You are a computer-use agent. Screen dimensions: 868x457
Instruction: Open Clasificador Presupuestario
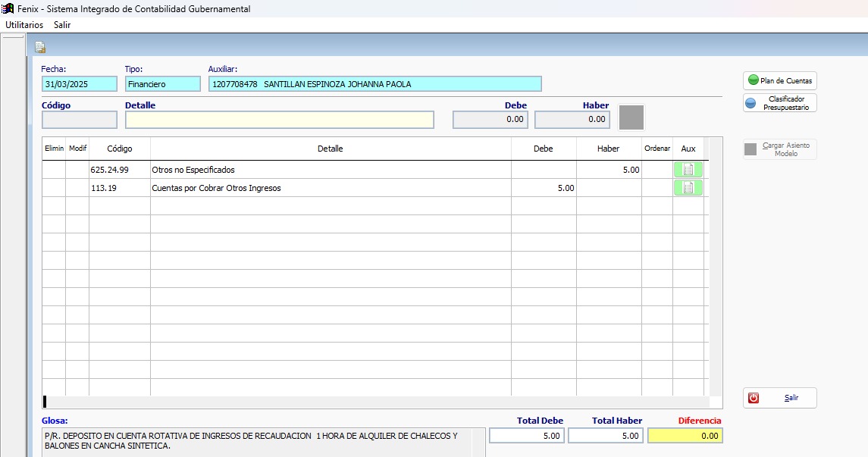coord(779,103)
